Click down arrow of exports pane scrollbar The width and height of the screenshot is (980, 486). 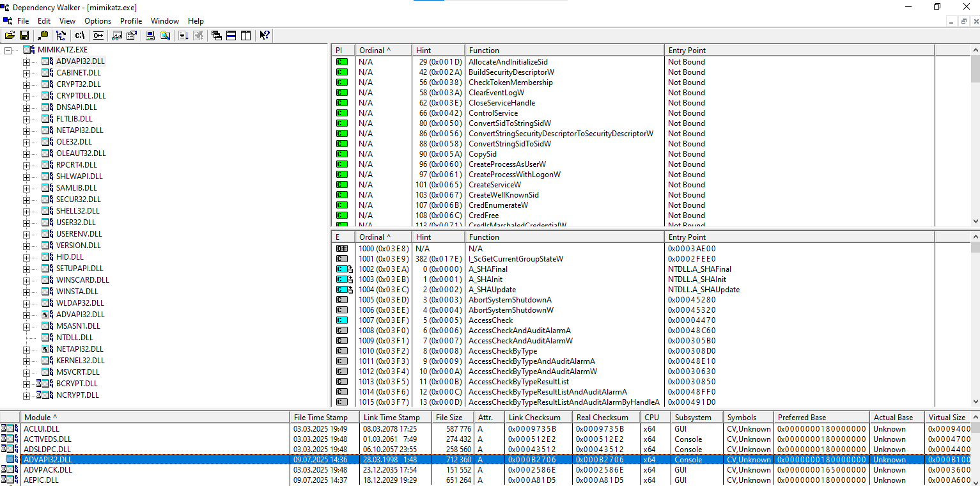coord(975,402)
